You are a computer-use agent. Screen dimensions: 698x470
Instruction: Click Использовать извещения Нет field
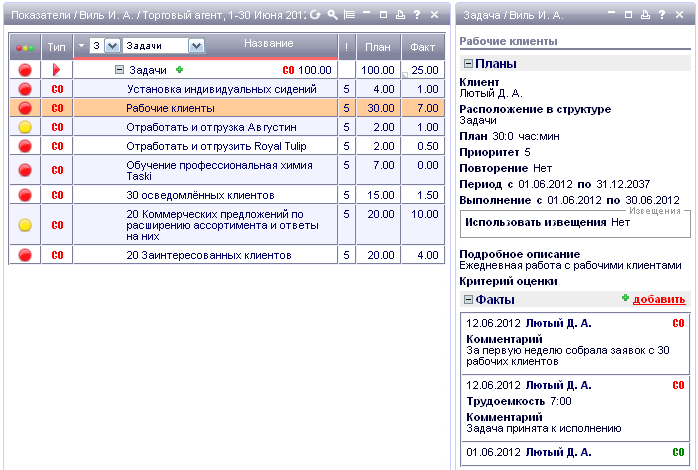coord(548,222)
